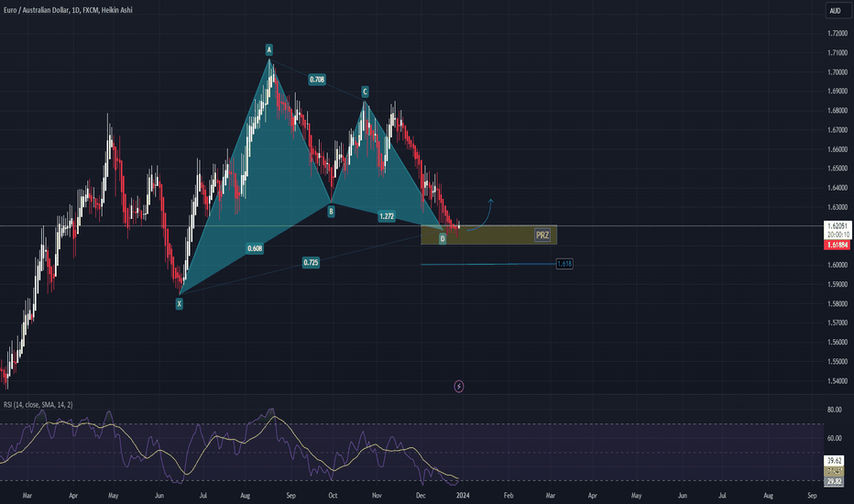Click the 80.00 RSI axis level
Viewport: 854px width, 504px height.
tap(834, 410)
